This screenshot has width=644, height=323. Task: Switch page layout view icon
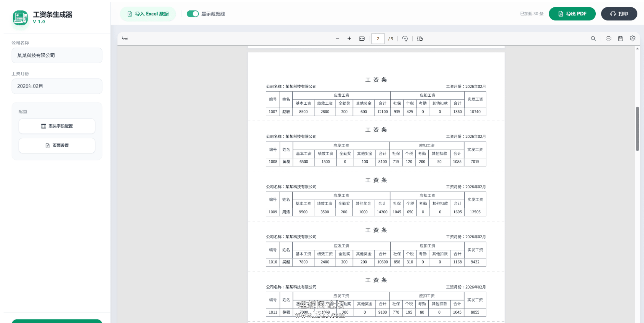click(420, 39)
